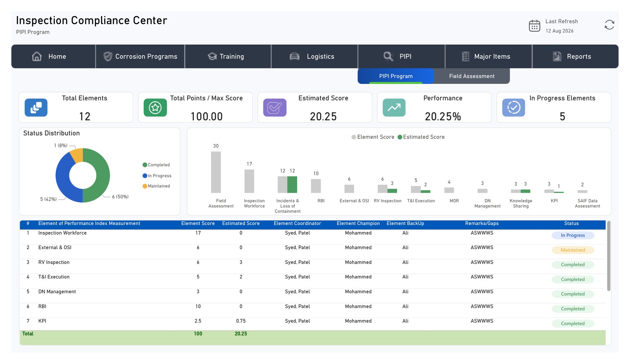Switch to the Field Assessment sub-tab
This screenshot has height=364, width=630.
(472, 76)
